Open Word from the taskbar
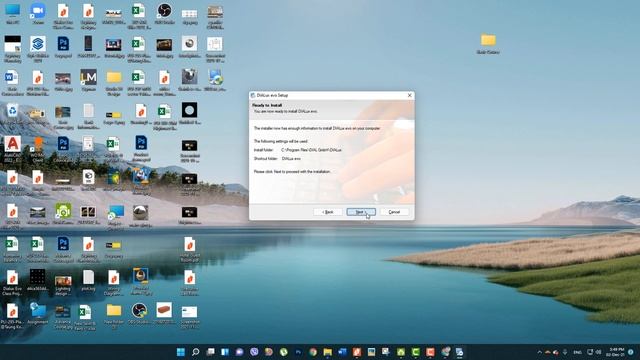The height and width of the screenshot is (360, 640). (x=342, y=352)
